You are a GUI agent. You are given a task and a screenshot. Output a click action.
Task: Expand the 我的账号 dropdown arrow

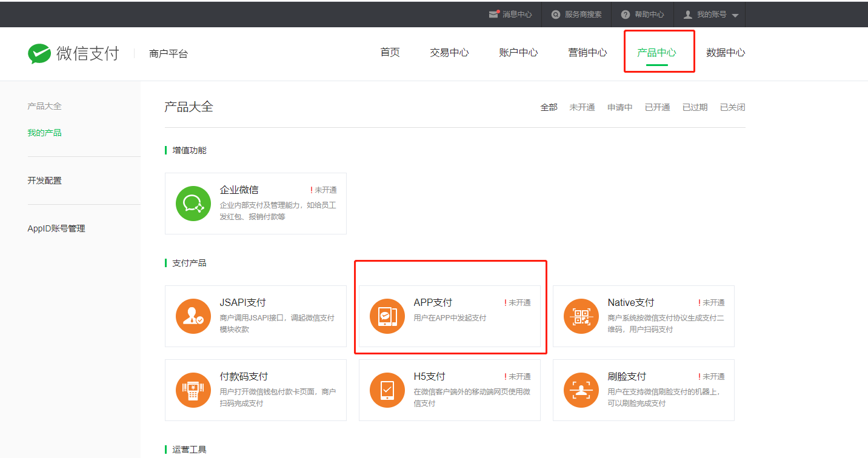pyautogui.click(x=735, y=15)
